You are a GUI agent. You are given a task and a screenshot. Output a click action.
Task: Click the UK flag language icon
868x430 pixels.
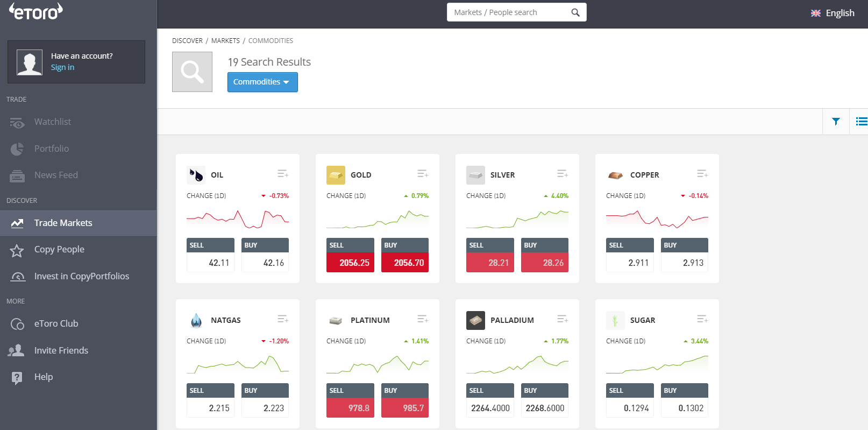pyautogui.click(x=816, y=13)
